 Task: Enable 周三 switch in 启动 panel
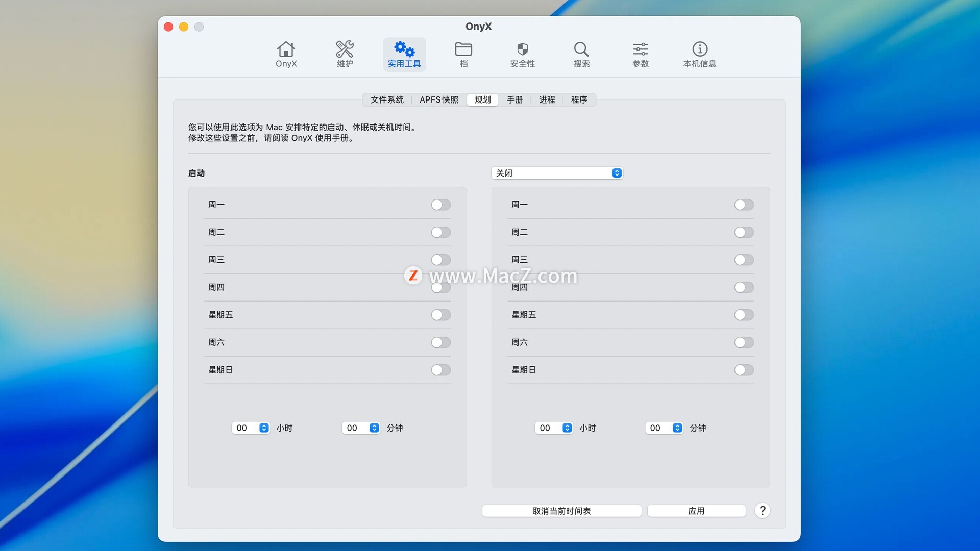441,260
